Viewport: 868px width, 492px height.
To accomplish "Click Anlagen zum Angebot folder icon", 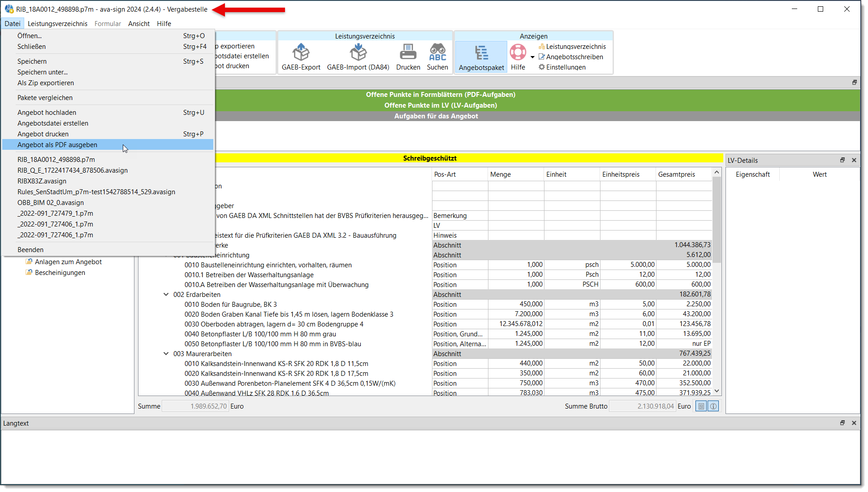I will [x=29, y=261].
